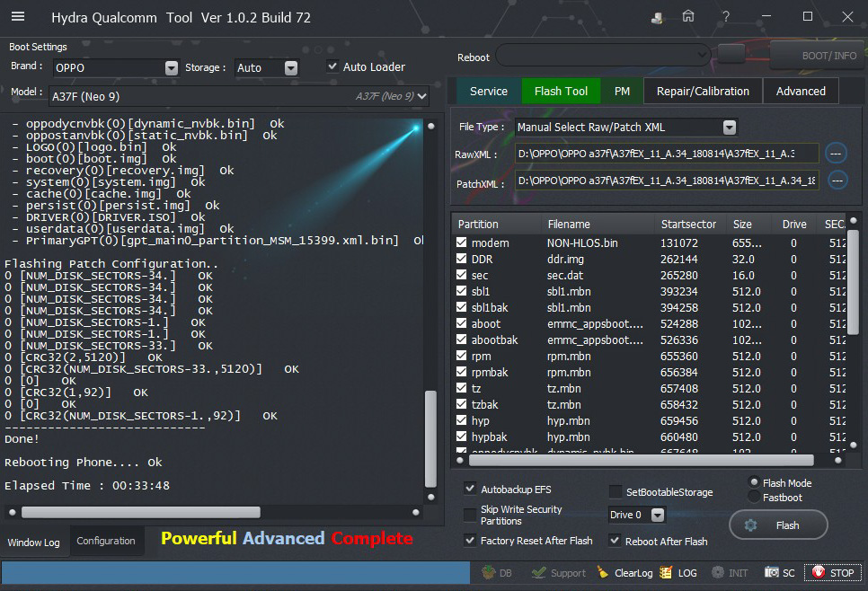Viewport: 868px width, 591px height.
Task: Uncheck the hypbak partition checkbox
Action: tap(461, 437)
